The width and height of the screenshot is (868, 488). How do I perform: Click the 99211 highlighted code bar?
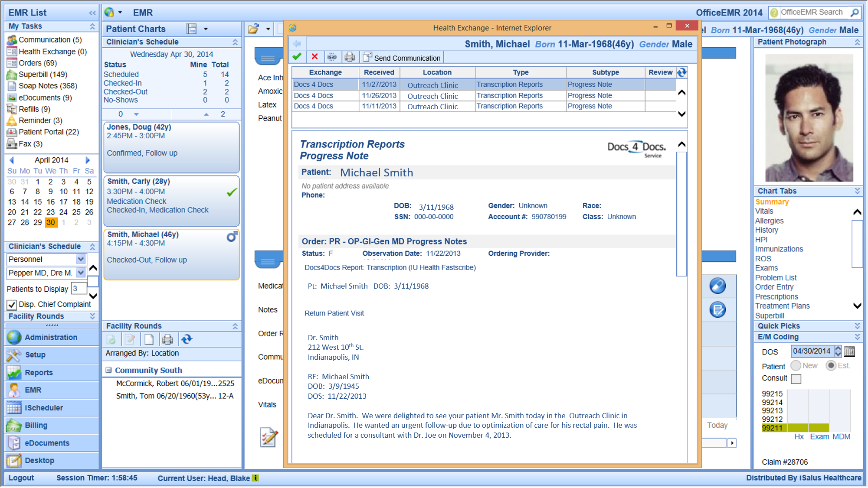pos(795,428)
